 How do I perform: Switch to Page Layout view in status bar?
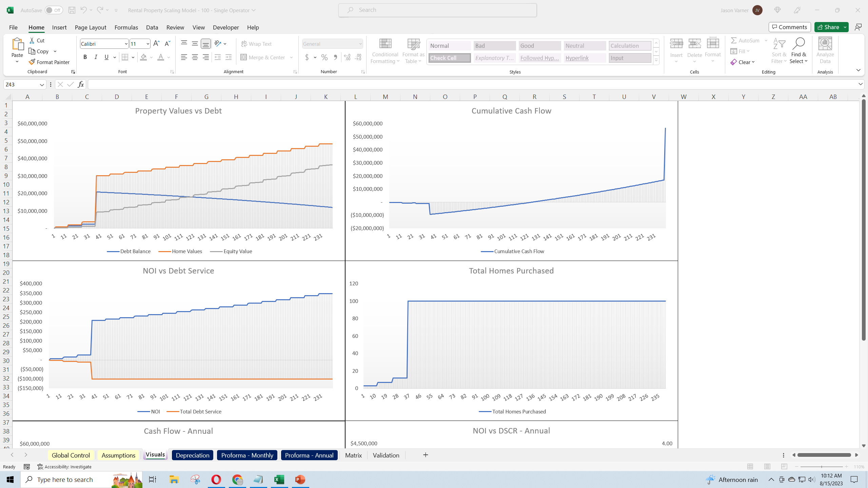[767, 467]
